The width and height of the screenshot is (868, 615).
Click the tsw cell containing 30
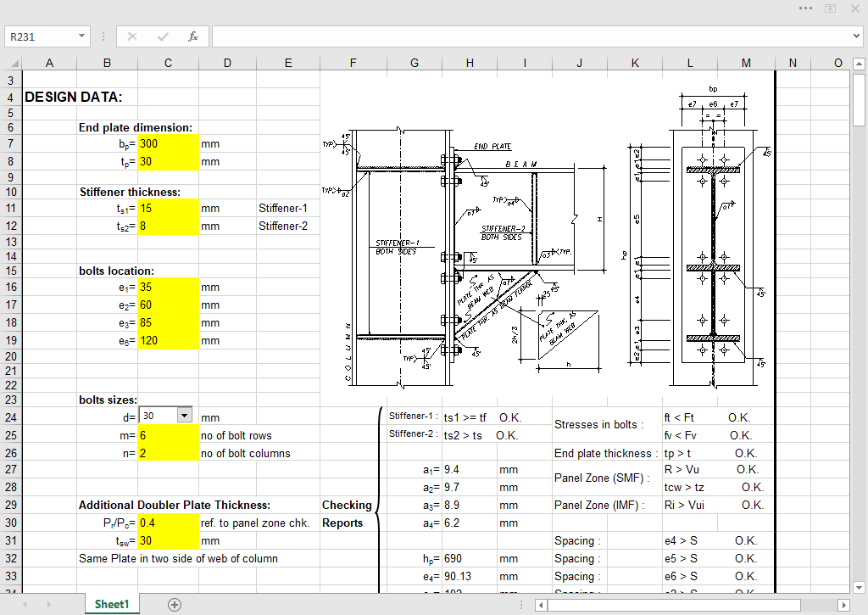click(168, 540)
